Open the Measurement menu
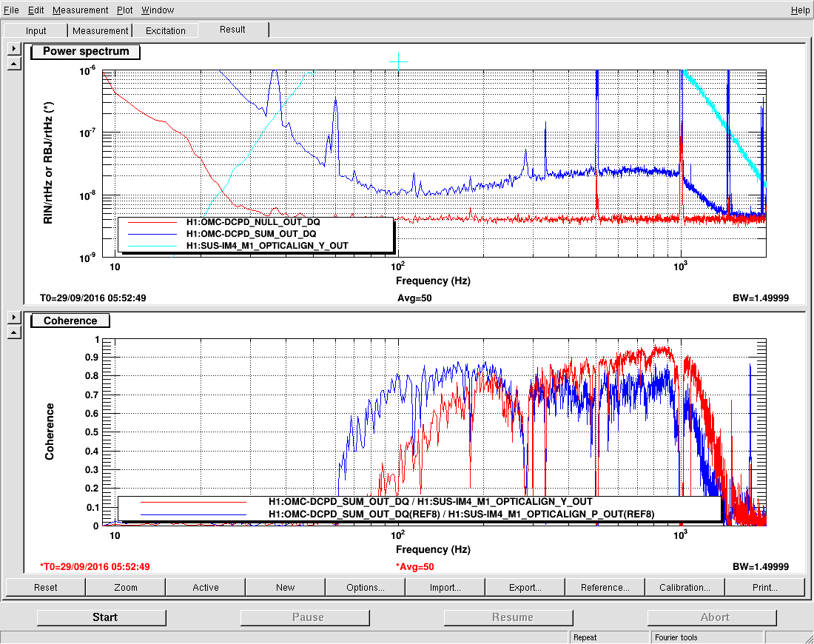 pos(80,10)
